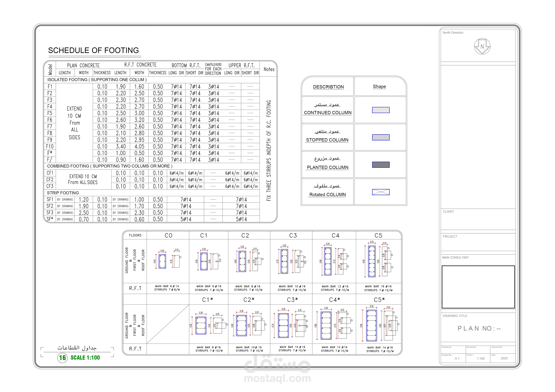Viewport: 555px width, 392px height.
Task: Click the STRIP FOOTING section heading
Action: click(x=63, y=193)
